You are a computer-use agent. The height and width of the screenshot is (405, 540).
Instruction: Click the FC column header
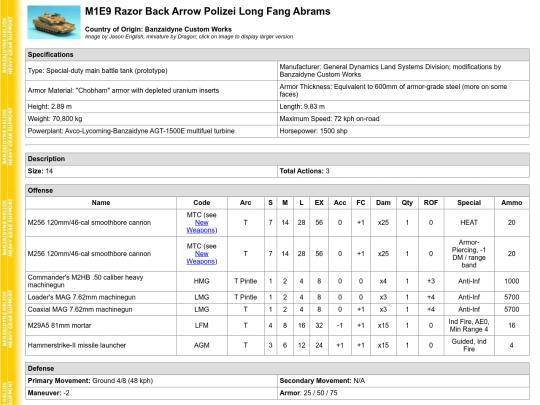point(361,203)
